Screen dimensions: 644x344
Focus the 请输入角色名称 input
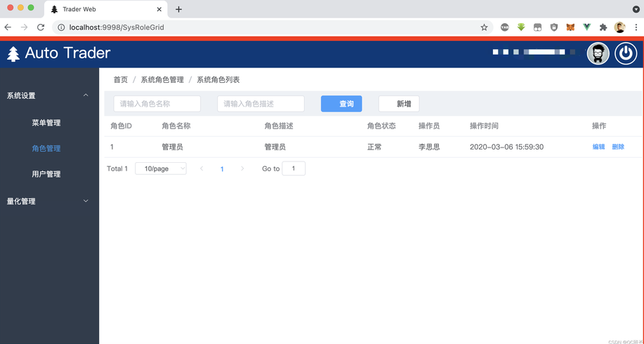coord(157,104)
